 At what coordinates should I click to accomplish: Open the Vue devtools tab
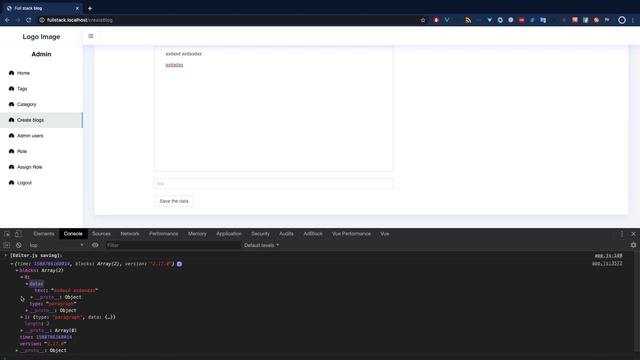click(384, 234)
